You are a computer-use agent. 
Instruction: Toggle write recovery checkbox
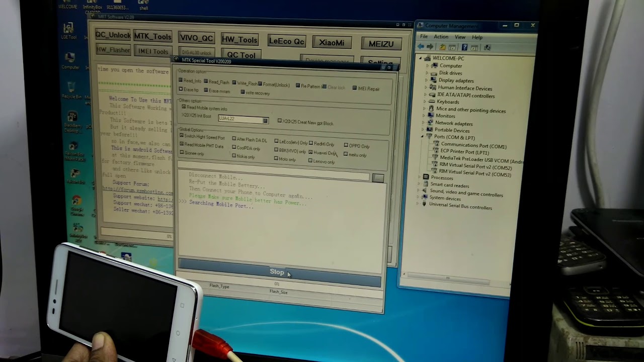tap(243, 92)
